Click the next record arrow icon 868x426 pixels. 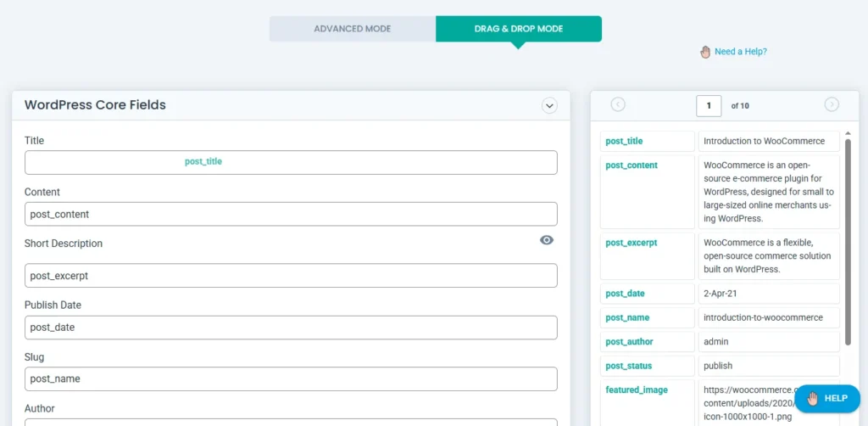(x=832, y=104)
